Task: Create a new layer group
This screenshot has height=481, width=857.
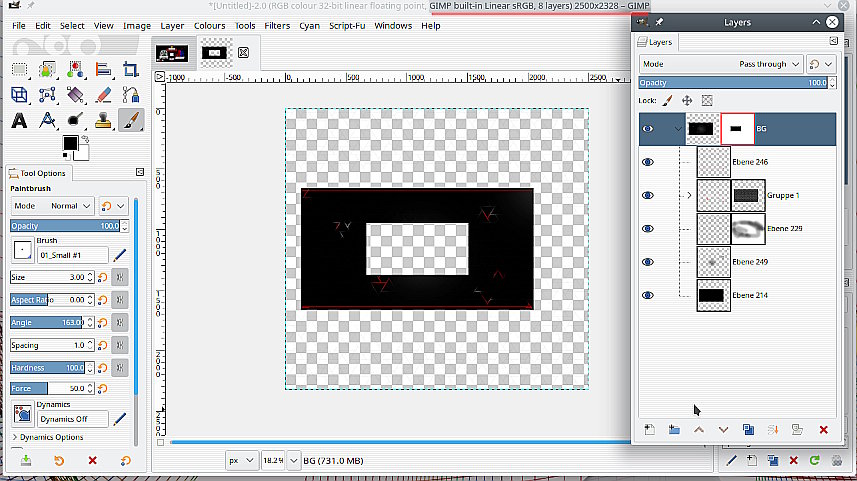Action: pos(674,429)
